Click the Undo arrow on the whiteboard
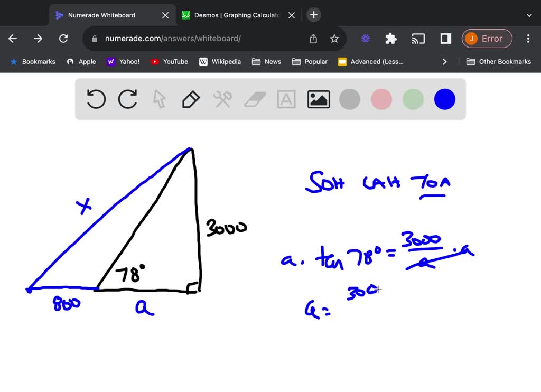This screenshot has height=392, width=541. 96,99
